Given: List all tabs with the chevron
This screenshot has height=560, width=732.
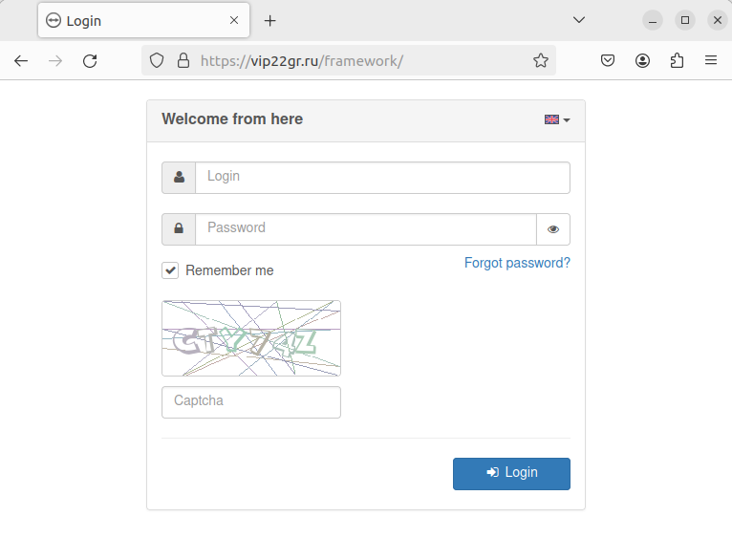Looking at the screenshot, I should point(578,20).
